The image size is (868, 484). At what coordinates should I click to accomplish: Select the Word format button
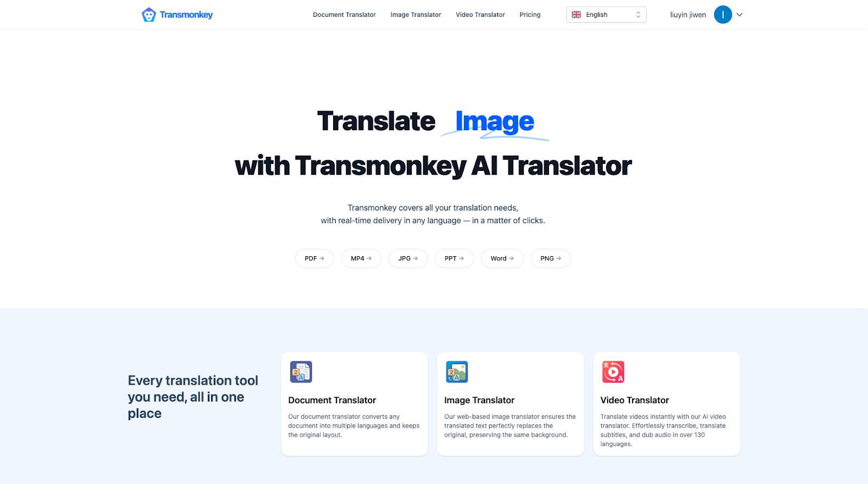[x=502, y=258]
